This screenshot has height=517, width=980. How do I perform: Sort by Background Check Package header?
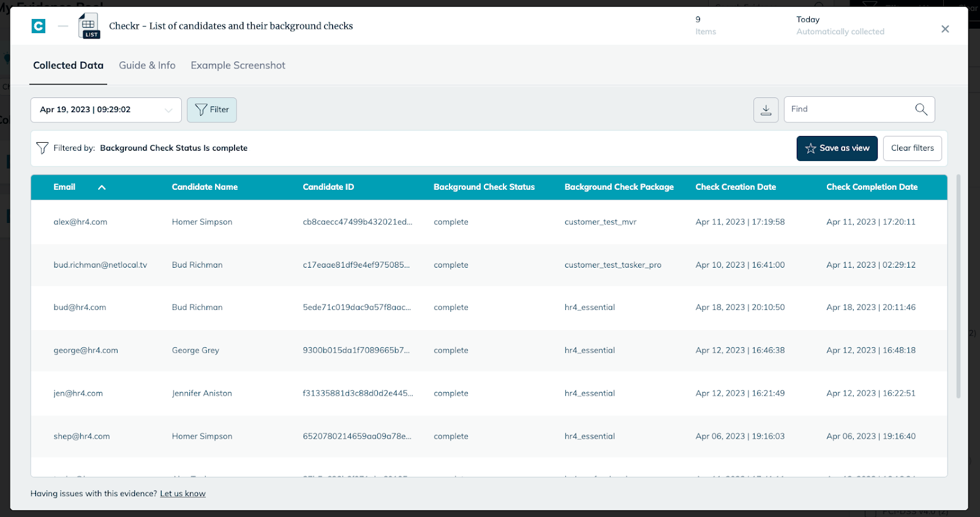coord(619,187)
